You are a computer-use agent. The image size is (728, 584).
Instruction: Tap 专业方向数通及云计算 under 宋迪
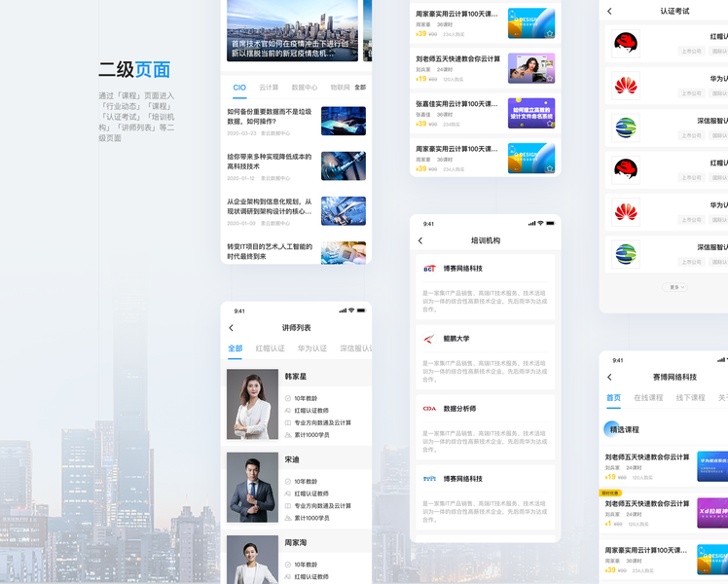(x=323, y=505)
